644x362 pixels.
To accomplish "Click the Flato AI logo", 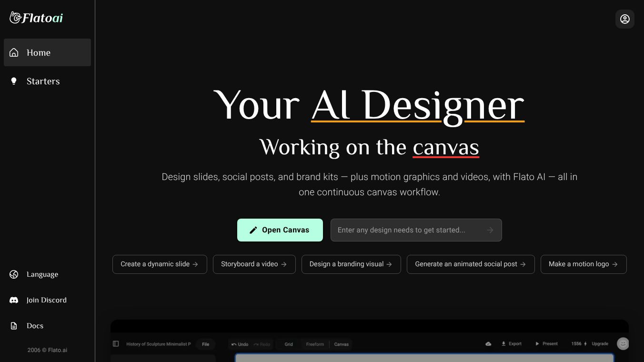I will [x=36, y=18].
